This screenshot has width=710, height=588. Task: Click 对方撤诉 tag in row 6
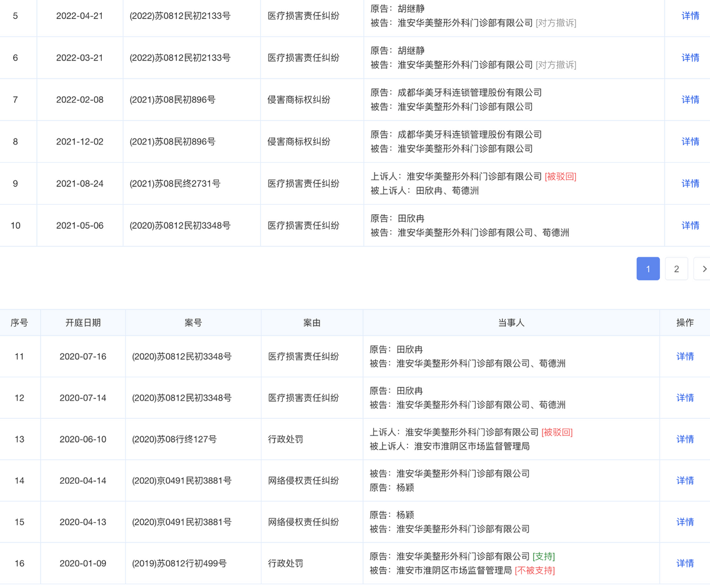pyautogui.click(x=556, y=64)
